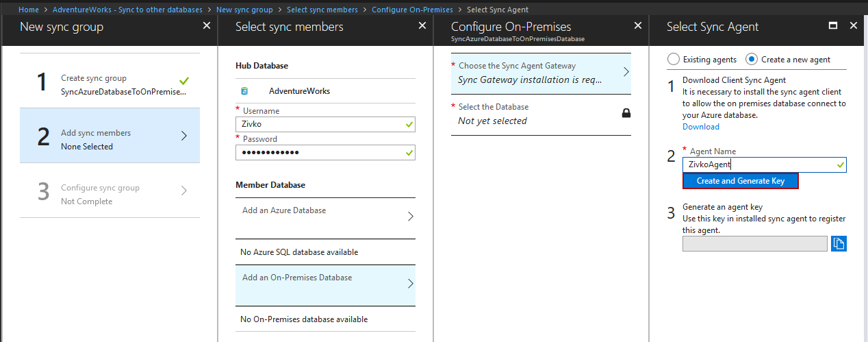Click the AdventureWorks database icon
Viewport: 868px width, 342px height.
coord(244,90)
